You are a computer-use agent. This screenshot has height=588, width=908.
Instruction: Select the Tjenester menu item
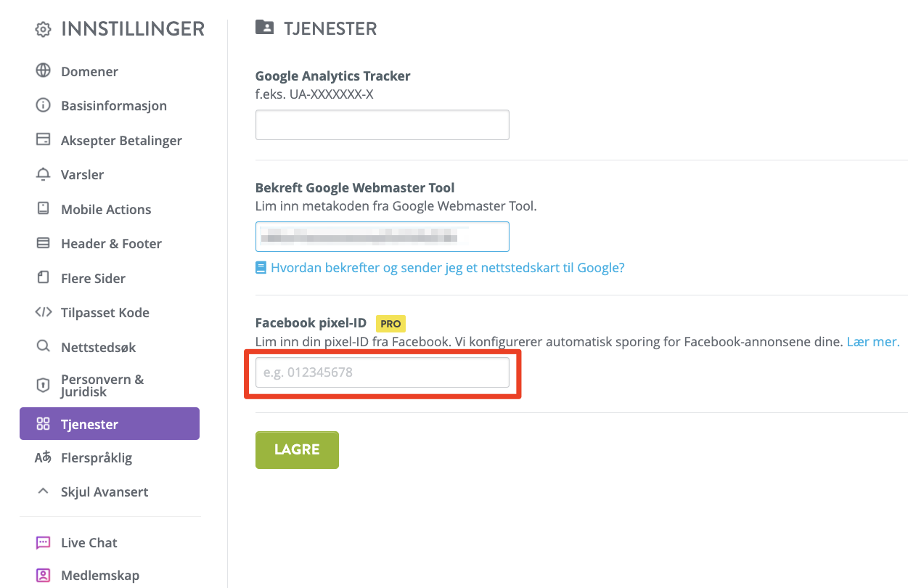110,424
